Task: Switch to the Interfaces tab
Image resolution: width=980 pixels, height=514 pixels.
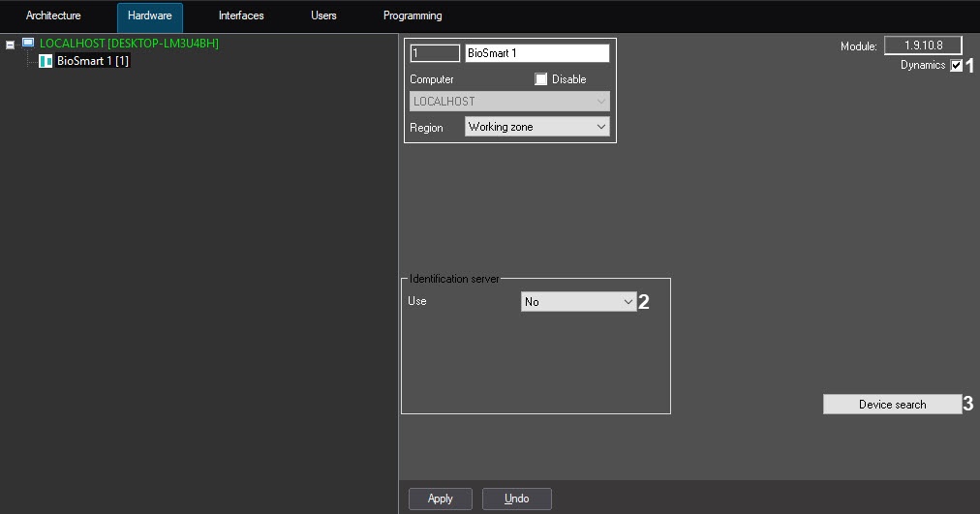Action: (241, 16)
